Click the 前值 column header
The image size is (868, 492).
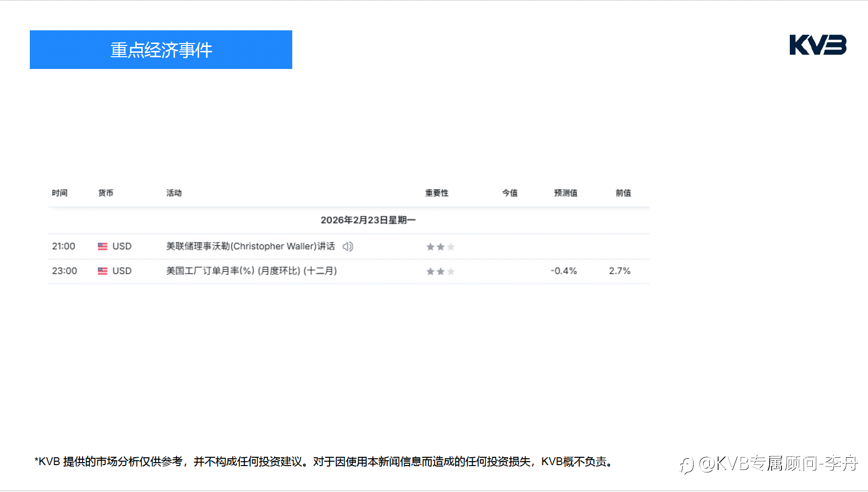(x=623, y=193)
